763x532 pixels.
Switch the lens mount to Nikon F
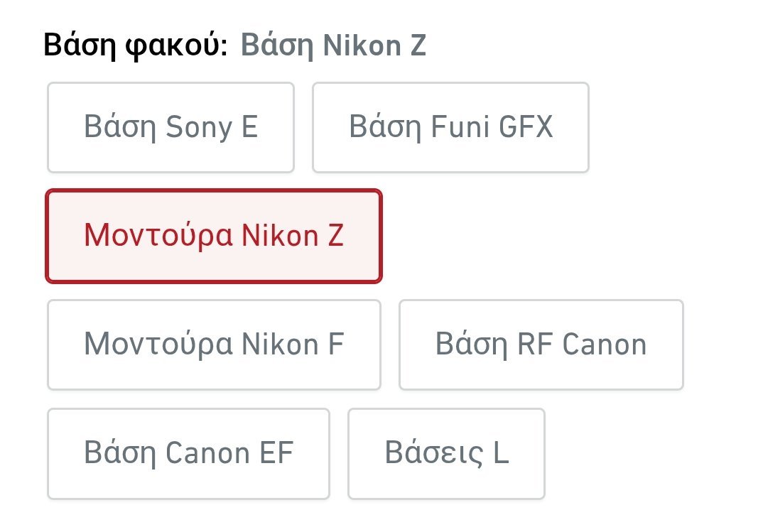pos(214,344)
